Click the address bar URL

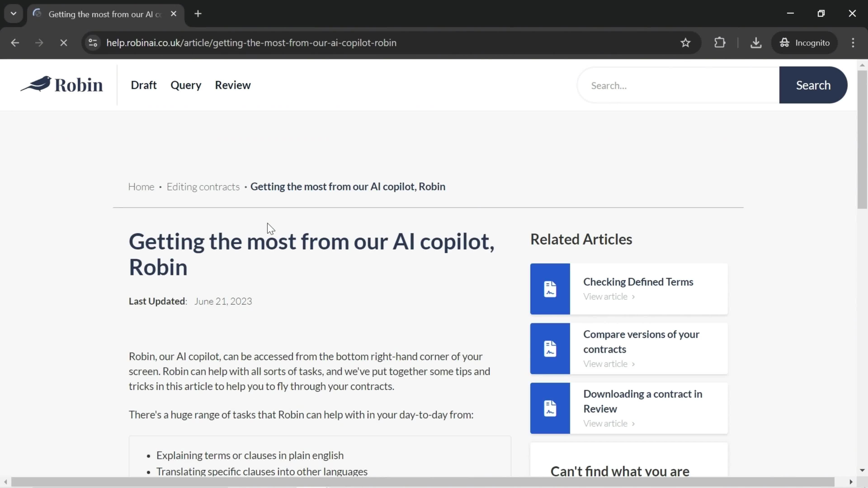[x=251, y=43]
